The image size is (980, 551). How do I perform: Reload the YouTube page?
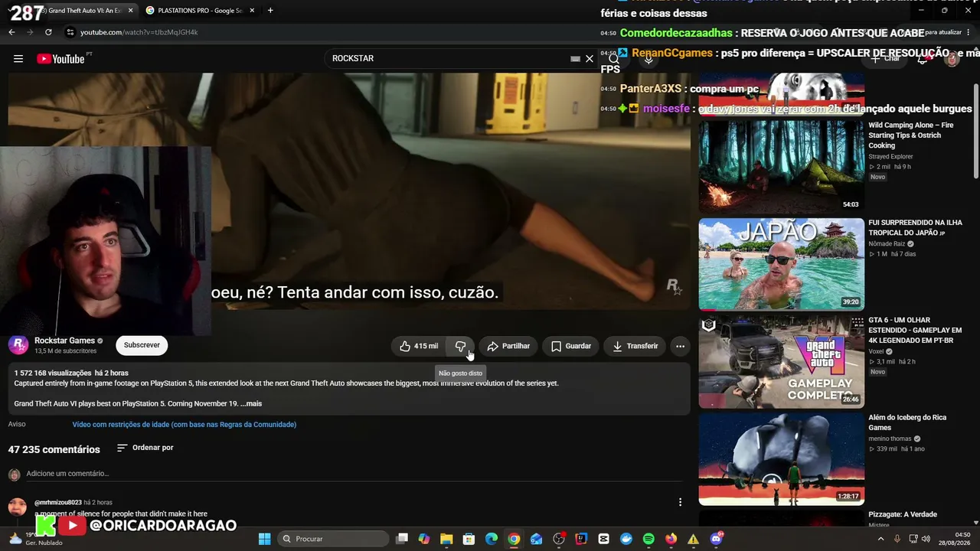point(48,32)
